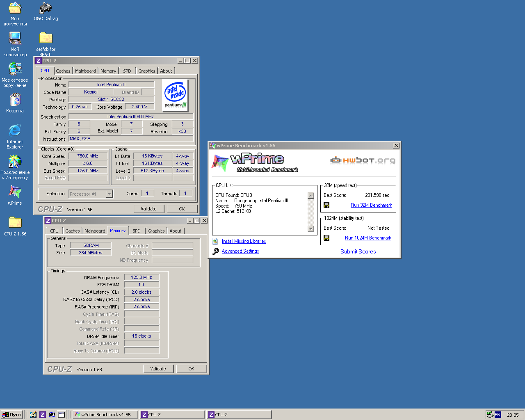Open SPD tab in the CPU-Z memory window
The image size is (525, 420).
pyautogui.click(x=137, y=231)
